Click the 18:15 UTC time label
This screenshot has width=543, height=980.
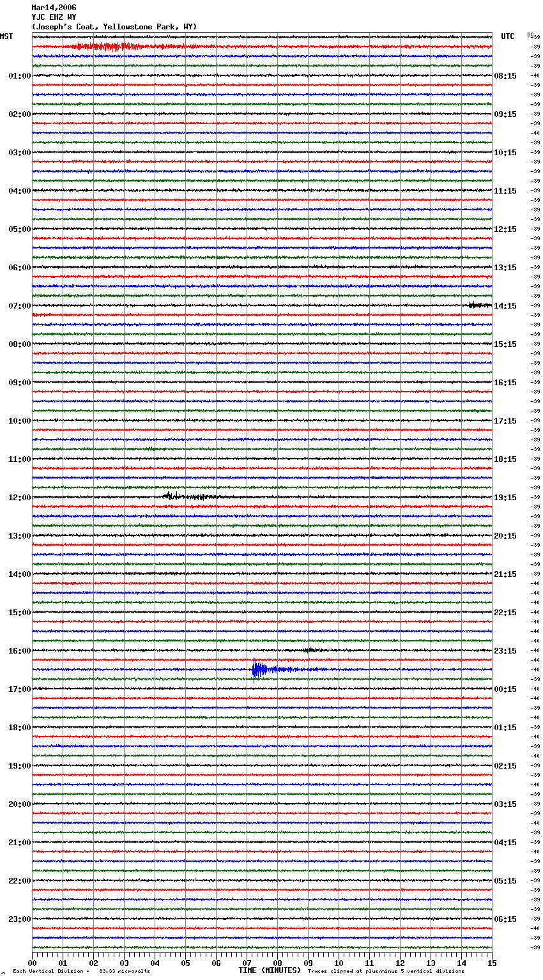coord(505,459)
